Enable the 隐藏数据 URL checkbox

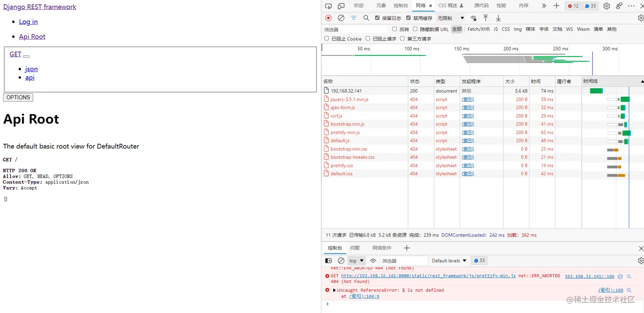coord(415,29)
